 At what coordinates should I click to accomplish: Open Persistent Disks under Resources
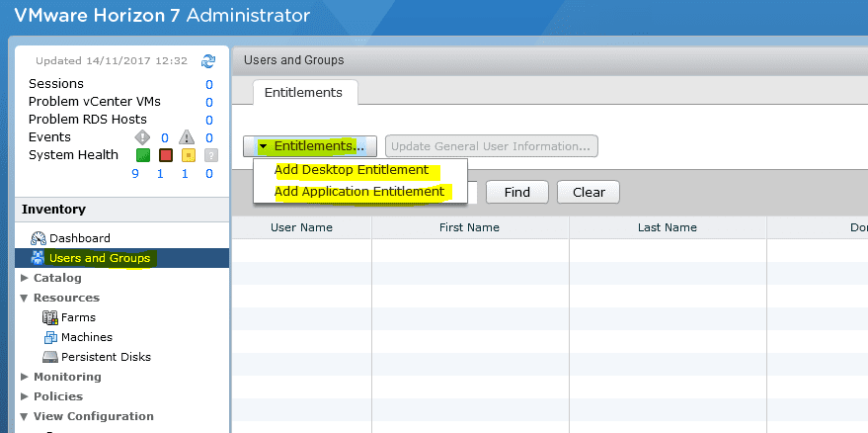101,357
